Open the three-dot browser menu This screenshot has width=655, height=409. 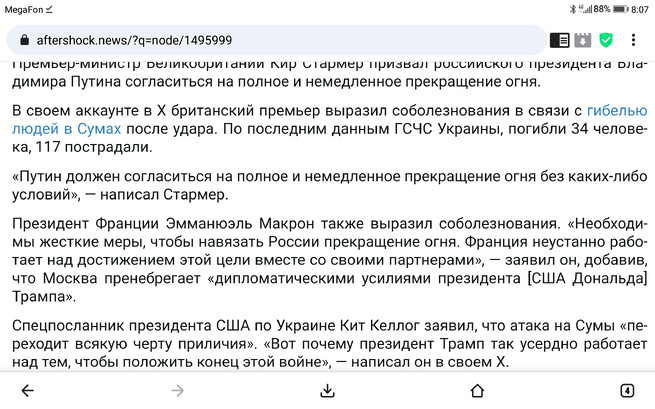(633, 40)
